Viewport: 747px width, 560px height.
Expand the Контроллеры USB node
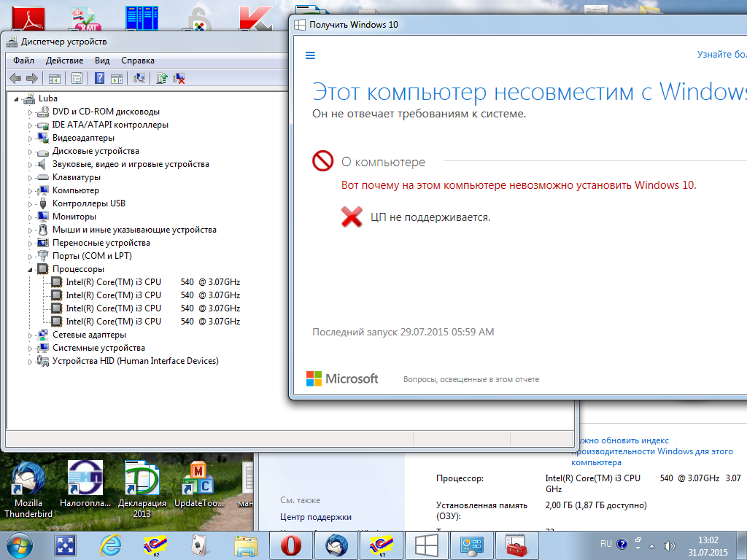[x=30, y=204]
